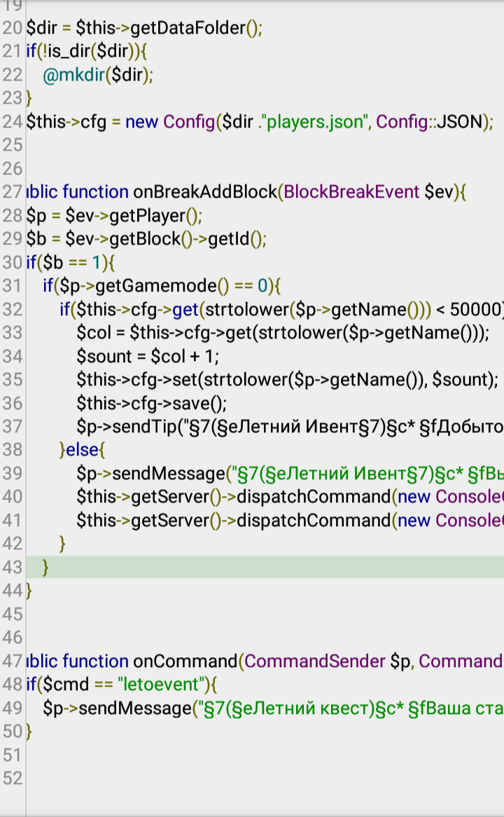Click sendTip call on line 37
This screenshot has height=817, width=504.
coord(290,426)
